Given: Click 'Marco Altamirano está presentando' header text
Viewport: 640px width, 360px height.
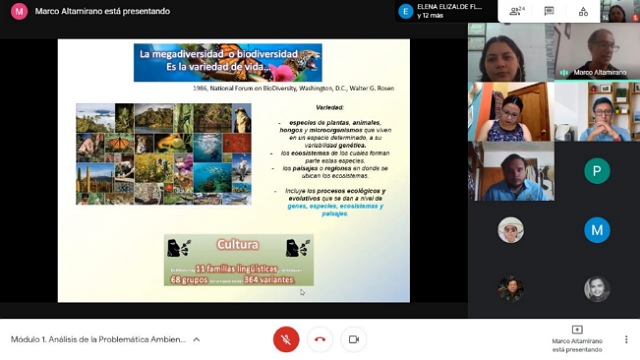Looking at the screenshot, I should [102, 11].
